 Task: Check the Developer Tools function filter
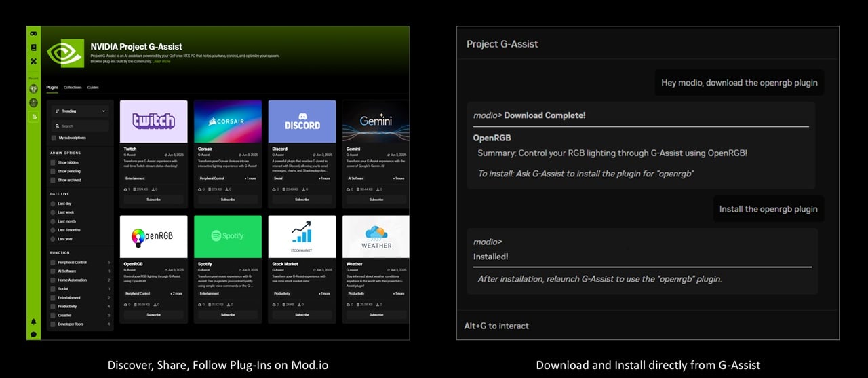tap(53, 324)
